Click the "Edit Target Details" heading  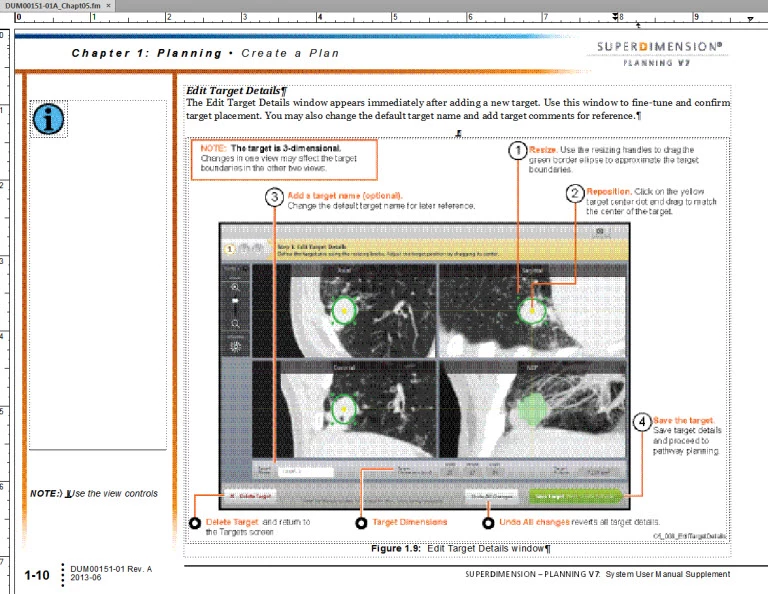pyautogui.click(x=236, y=91)
